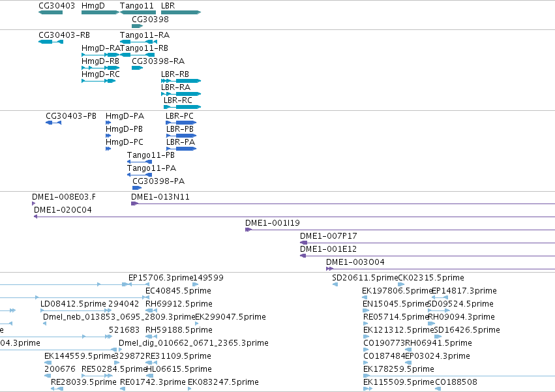Click the LD08412.5prime EST label
The image size is (555, 392).
73,304
